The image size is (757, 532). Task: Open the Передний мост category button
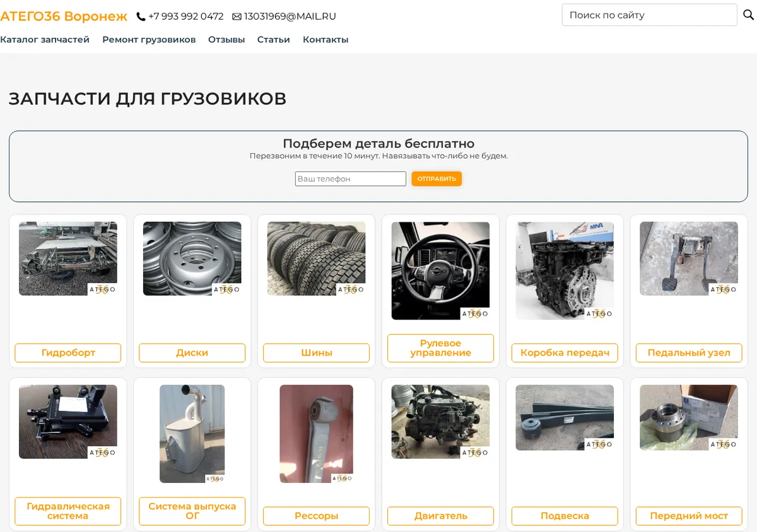(689, 516)
